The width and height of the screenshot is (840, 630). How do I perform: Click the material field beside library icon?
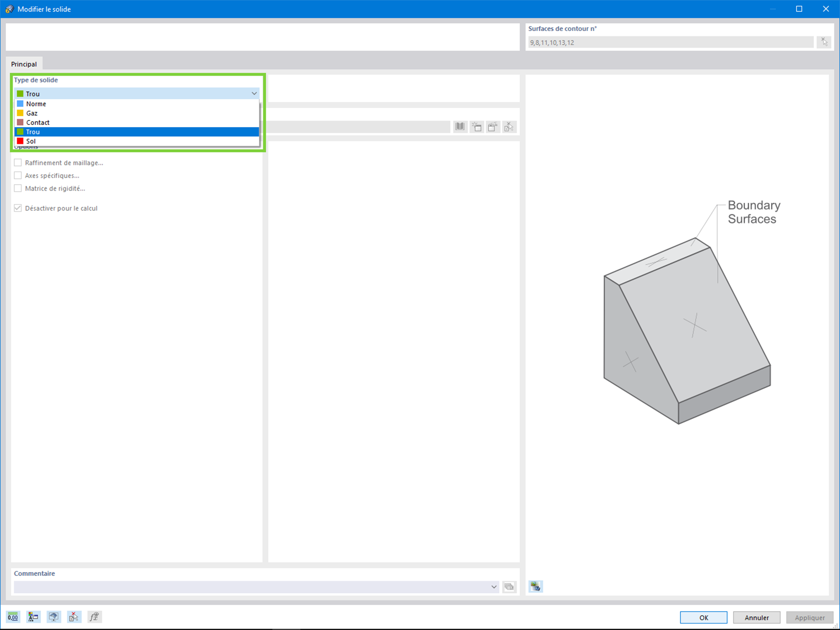pos(359,127)
